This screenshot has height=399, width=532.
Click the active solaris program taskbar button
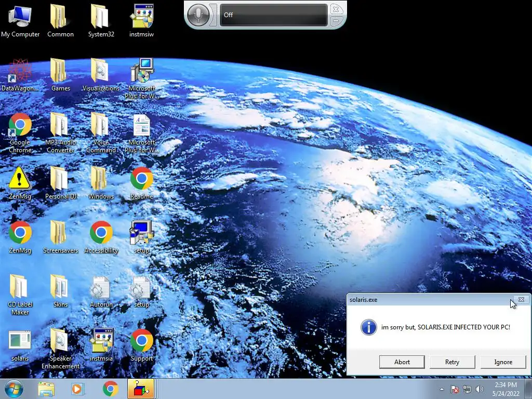(x=141, y=389)
